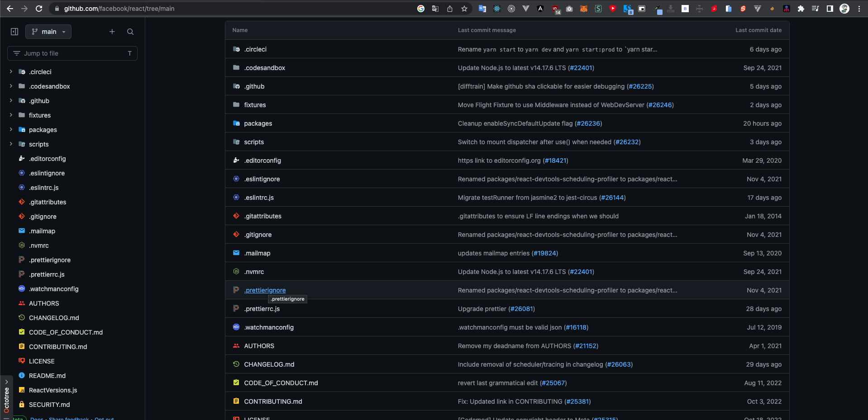This screenshot has width=868, height=420.
Task: Expand .github folder in sidebar tree
Action: tap(11, 100)
